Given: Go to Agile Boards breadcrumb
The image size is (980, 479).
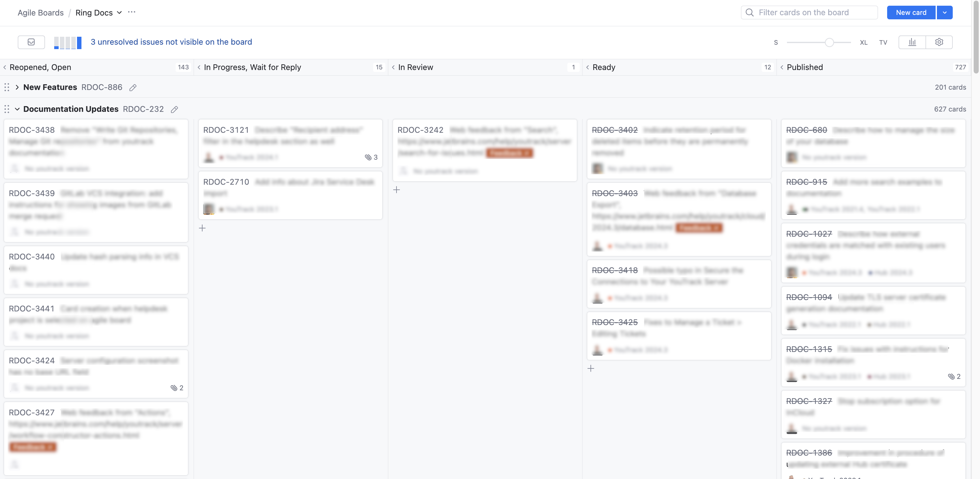Looking at the screenshot, I should pos(41,13).
